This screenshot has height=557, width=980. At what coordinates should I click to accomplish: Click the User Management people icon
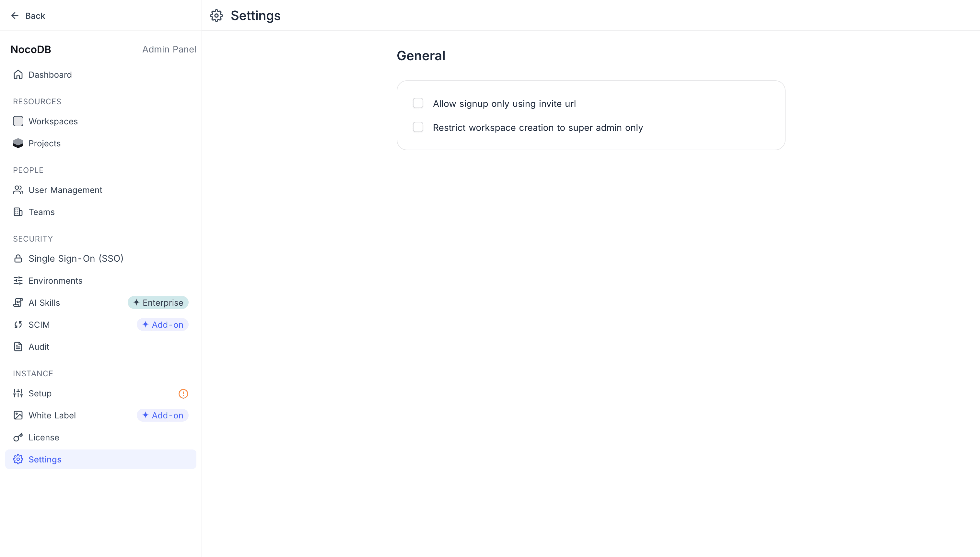(18, 190)
